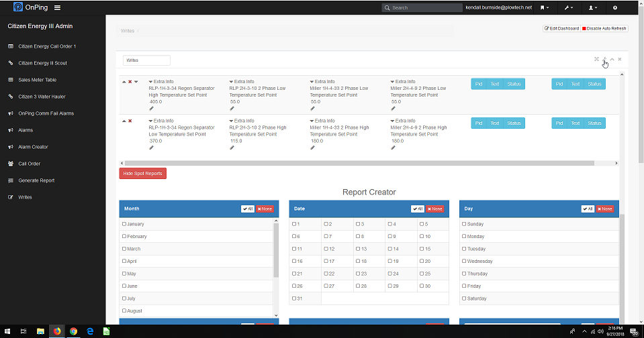The height and width of the screenshot is (338, 644).
Task: Open Firefox from the Windows taskbar
Action: click(57, 331)
